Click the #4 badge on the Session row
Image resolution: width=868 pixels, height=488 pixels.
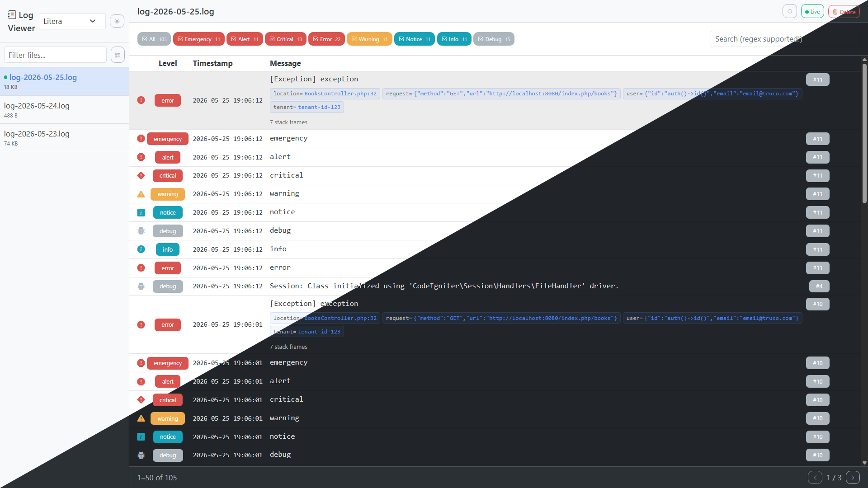point(819,286)
